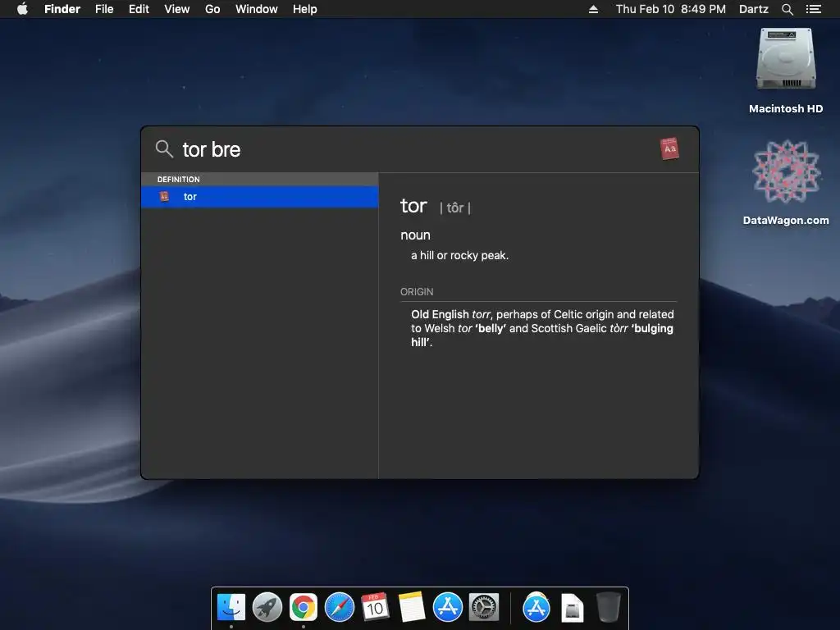Open the Help menu
Screen dimensions: 840x630
305,9
